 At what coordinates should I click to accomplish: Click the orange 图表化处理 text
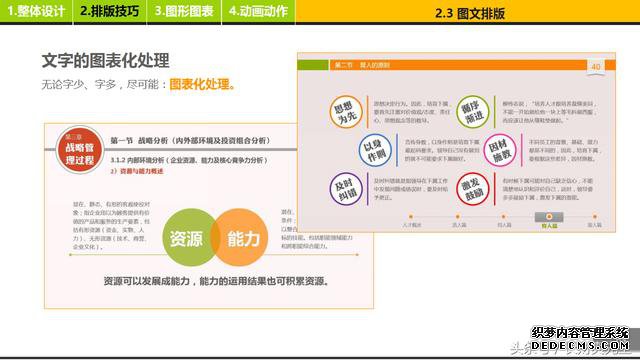point(202,84)
